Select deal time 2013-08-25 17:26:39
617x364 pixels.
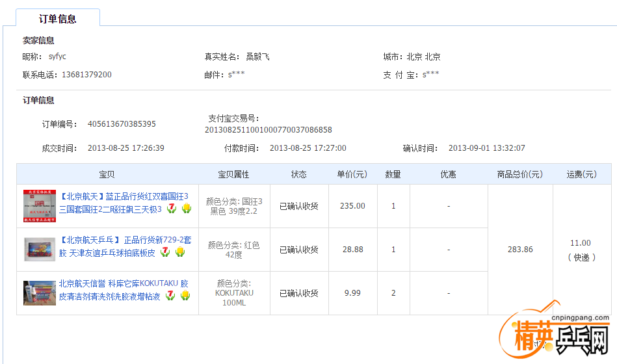click(x=126, y=148)
